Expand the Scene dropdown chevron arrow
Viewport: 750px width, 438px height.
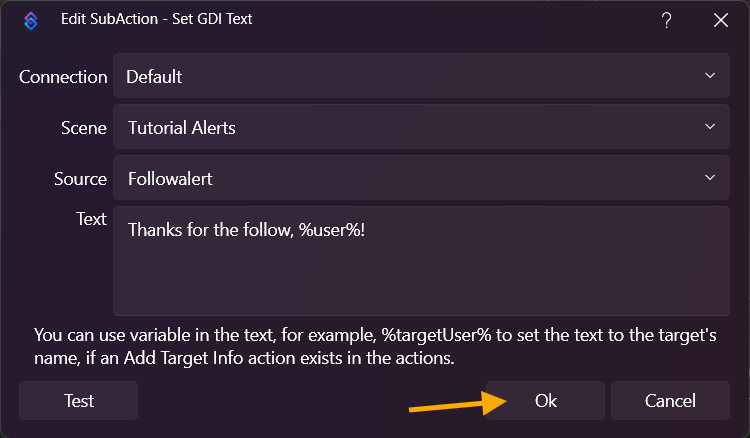710,127
